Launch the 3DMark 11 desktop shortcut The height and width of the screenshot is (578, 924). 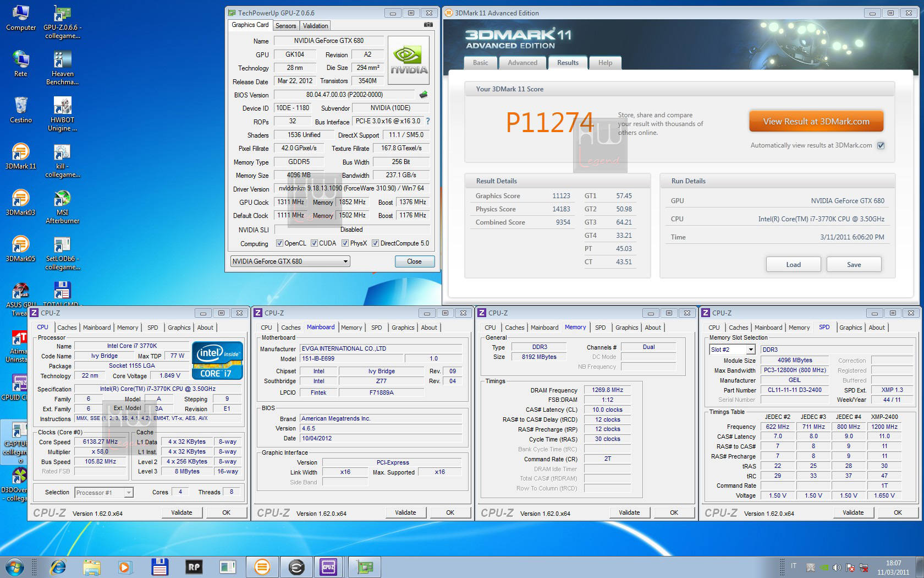[x=20, y=156]
